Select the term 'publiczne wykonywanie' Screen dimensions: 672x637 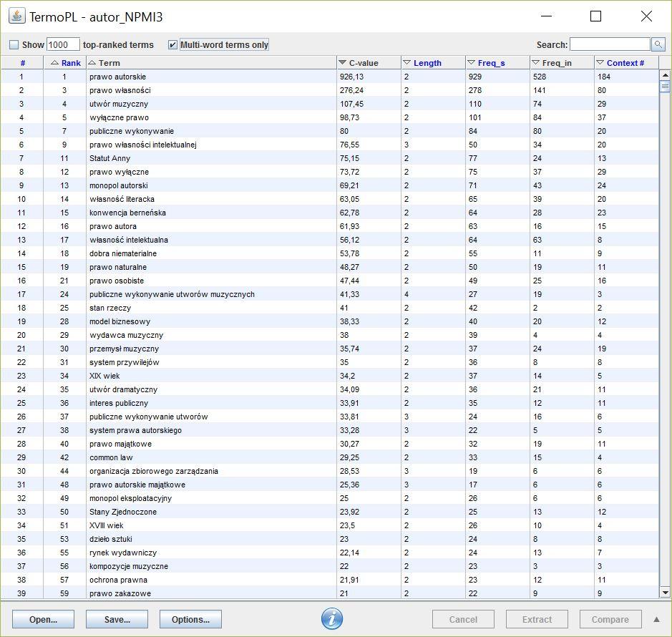[132, 131]
